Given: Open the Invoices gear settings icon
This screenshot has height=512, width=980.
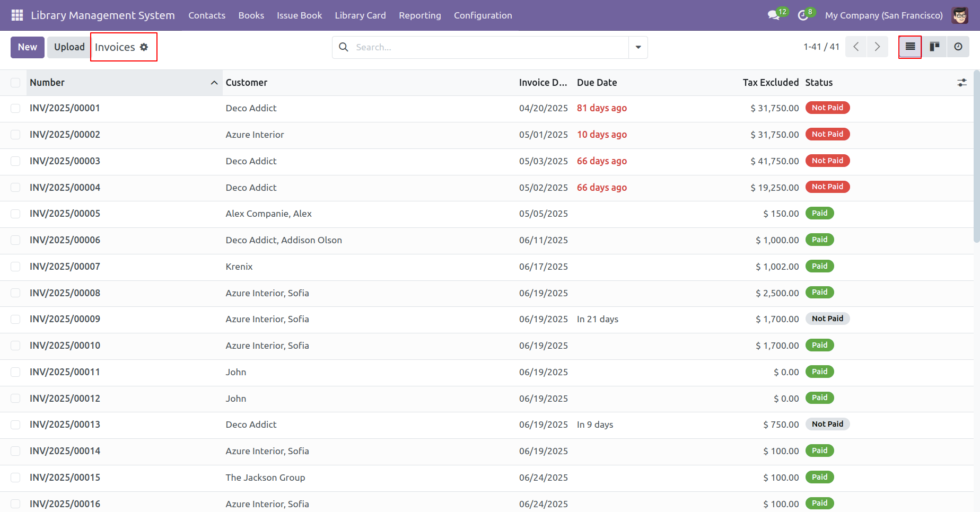Looking at the screenshot, I should [144, 47].
